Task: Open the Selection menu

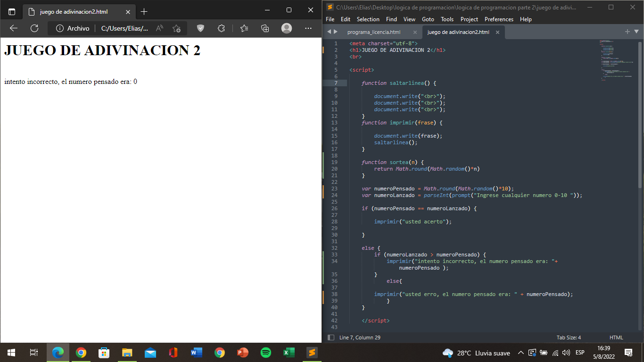Action: click(368, 19)
